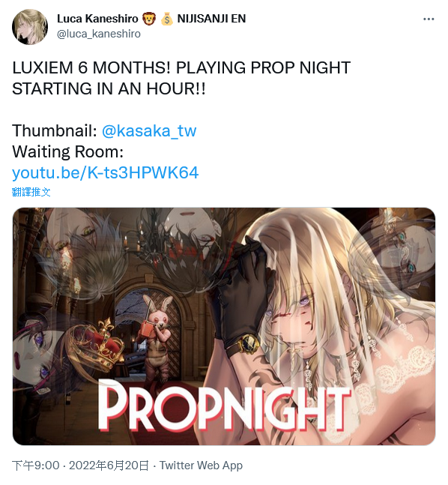Open the youtu.be/K-ts3HPWK64 waiting room link

(105, 172)
